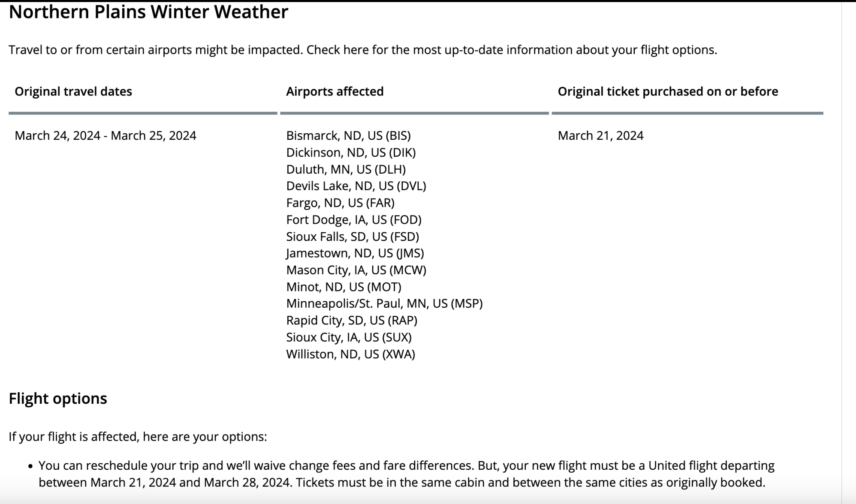Select Bismarck, ND, US (BIS) airport entry
This screenshot has height=504, width=856.
tap(348, 135)
